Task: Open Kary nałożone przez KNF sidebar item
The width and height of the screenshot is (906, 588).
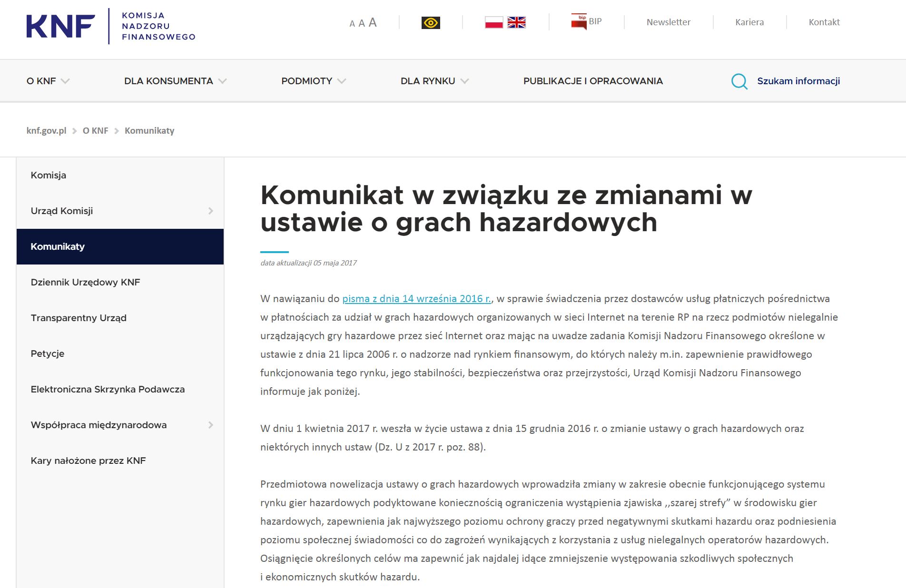Action: click(120, 461)
